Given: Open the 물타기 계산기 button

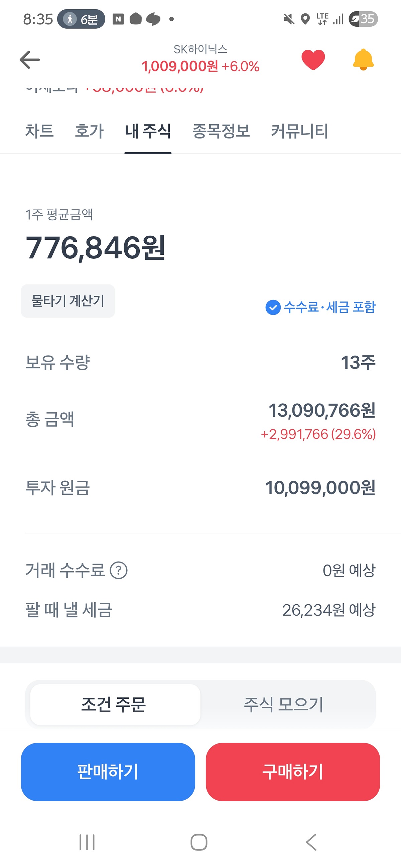Looking at the screenshot, I should tap(68, 301).
